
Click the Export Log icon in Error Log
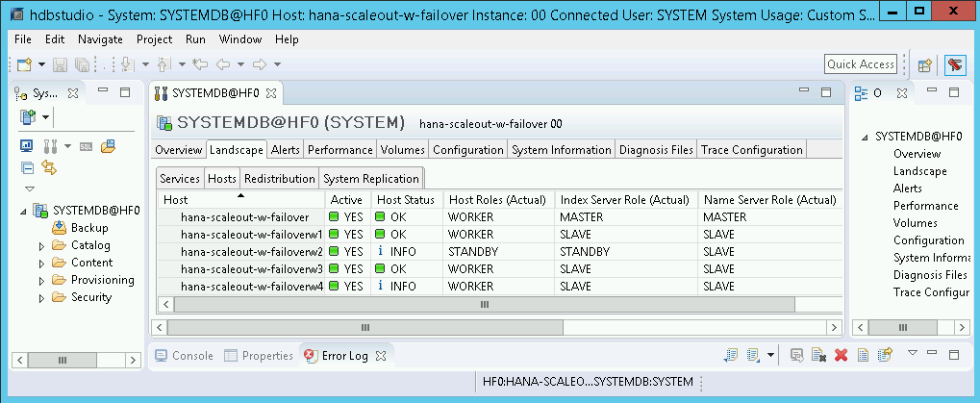pyautogui.click(x=732, y=356)
